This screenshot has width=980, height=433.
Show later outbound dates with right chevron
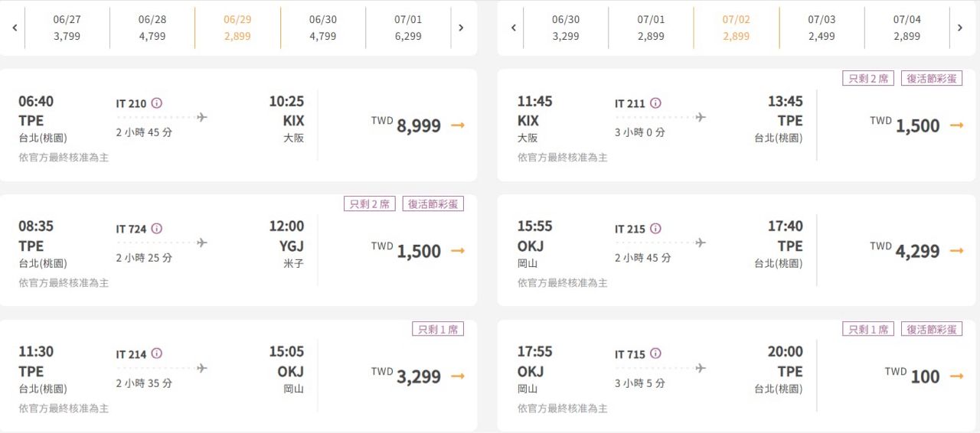(461, 28)
